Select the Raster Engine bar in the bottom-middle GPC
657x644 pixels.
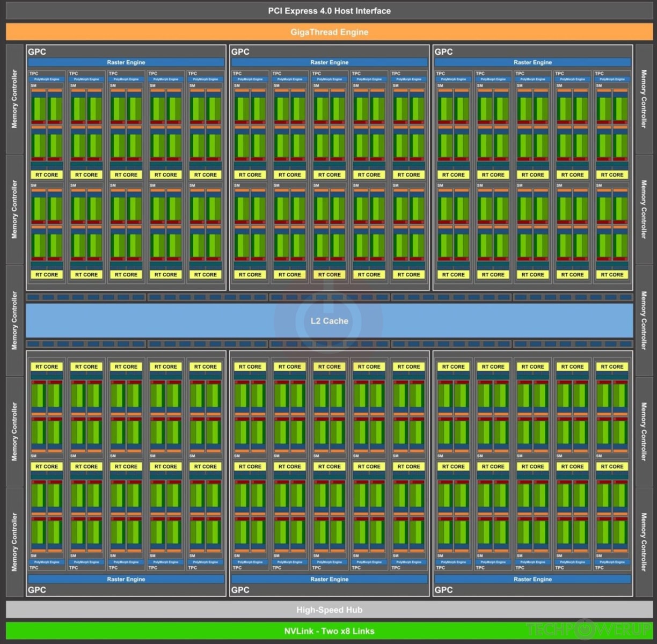point(330,579)
